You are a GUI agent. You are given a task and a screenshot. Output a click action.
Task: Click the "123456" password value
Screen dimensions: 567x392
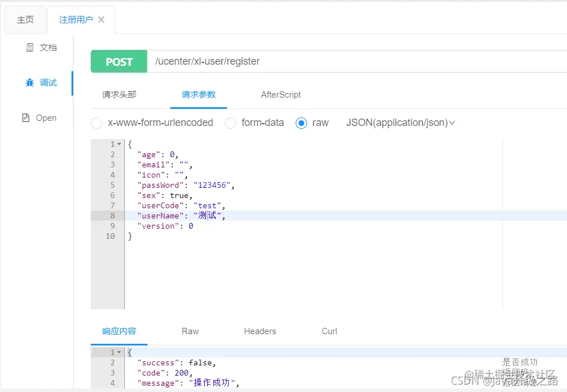(x=212, y=186)
